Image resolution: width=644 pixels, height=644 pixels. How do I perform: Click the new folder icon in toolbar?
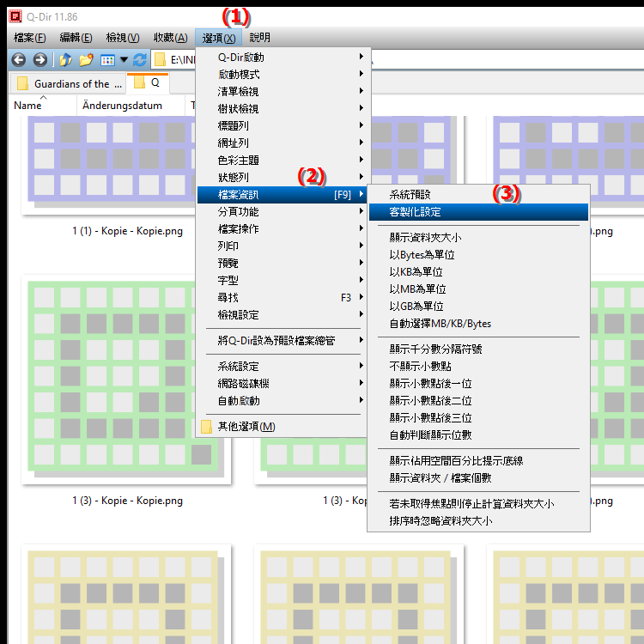(x=86, y=60)
